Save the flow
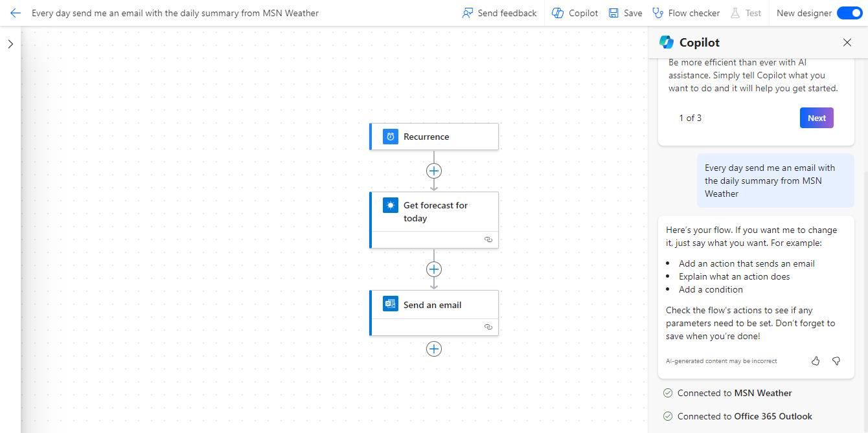The width and height of the screenshot is (868, 433). [x=625, y=13]
